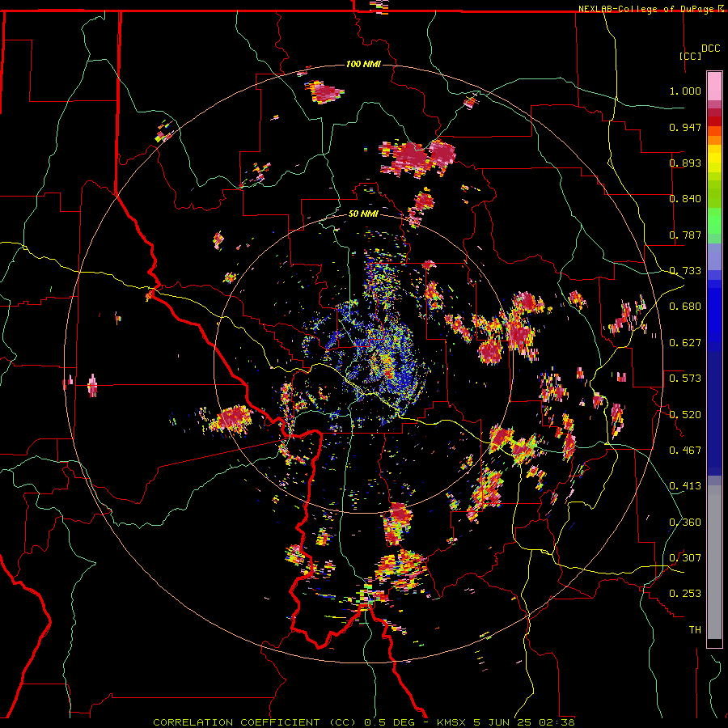Viewport: 728px width, 728px height.
Task: Click the 0.840 scale value
Action: 685,199
